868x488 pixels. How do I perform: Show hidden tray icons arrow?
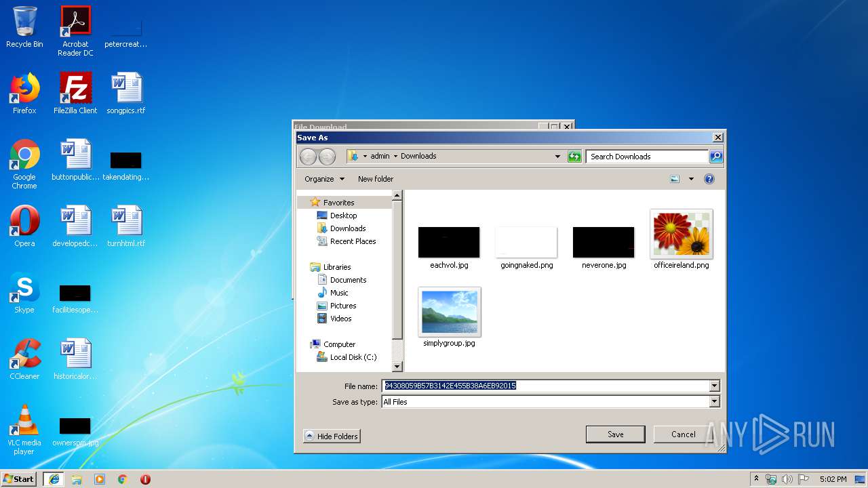point(756,479)
